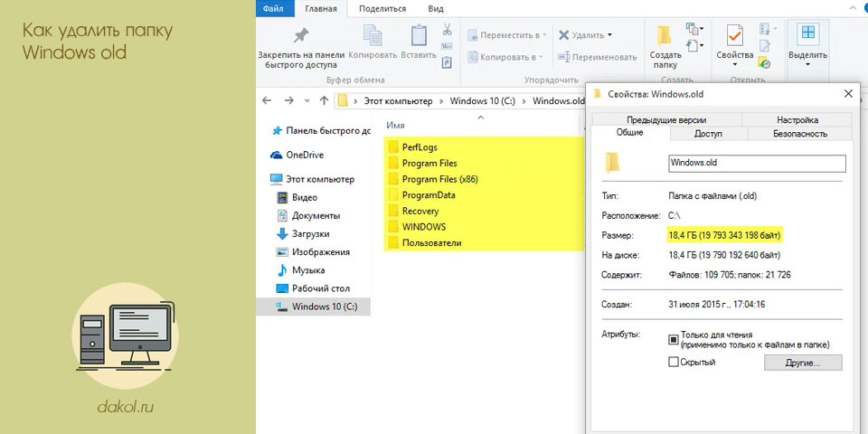Click the Копировать ribbon icon
This screenshot has height=434, width=868.
(x=372, y=35)
